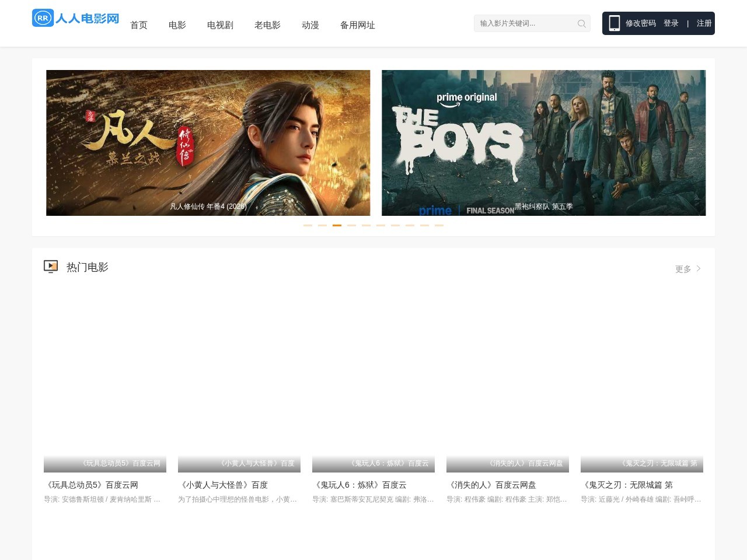Open the 《消失的人》百度云网盘 title link
This screenshot has width=747, height=560.
(491, 485)
